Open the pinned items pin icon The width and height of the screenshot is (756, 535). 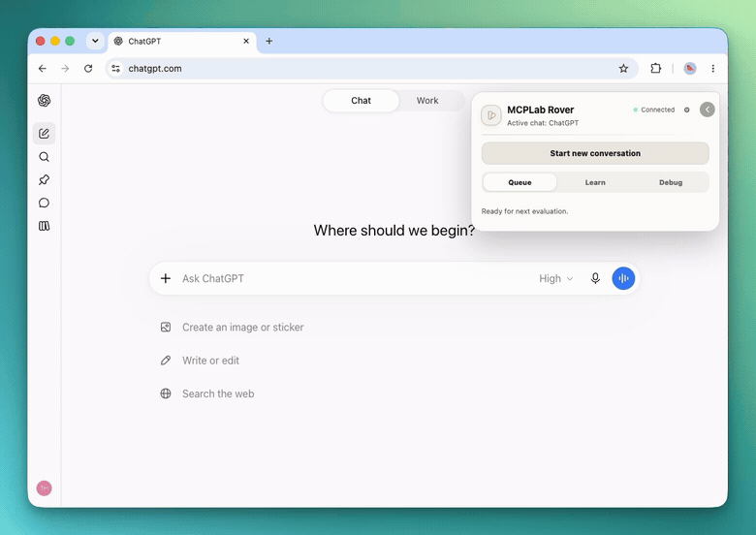[x=44, y=179]
